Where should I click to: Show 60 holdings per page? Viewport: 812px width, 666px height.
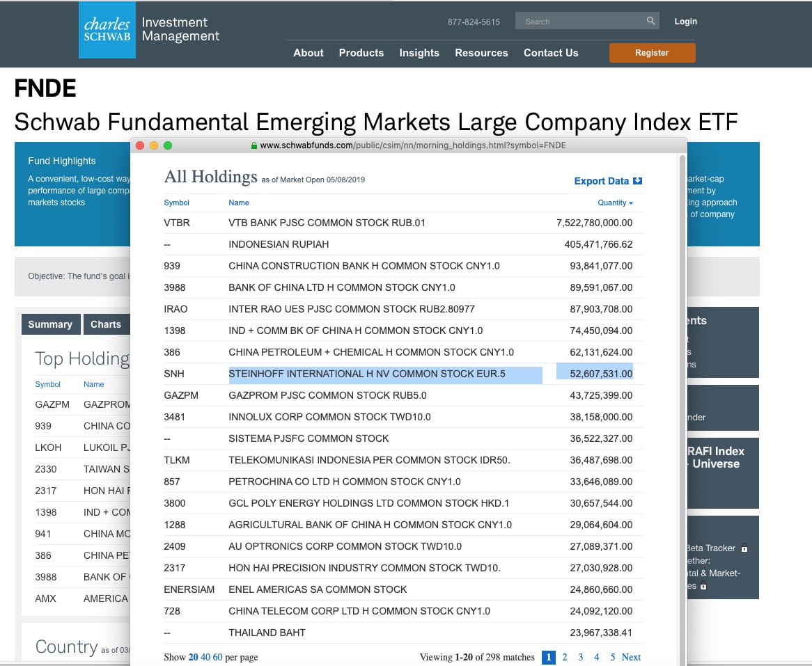pos(217,657)
